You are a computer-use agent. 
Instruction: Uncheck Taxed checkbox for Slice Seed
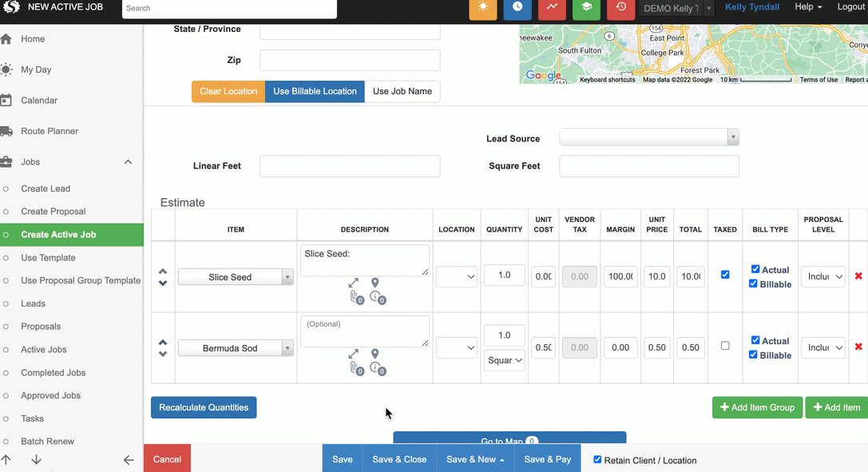(x=725, y=275)
